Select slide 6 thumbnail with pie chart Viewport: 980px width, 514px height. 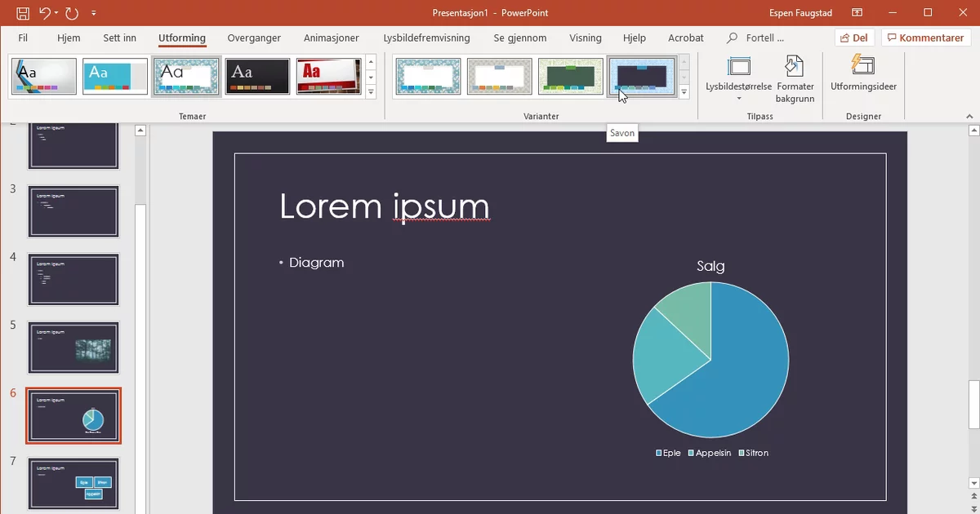coord(73,415)
